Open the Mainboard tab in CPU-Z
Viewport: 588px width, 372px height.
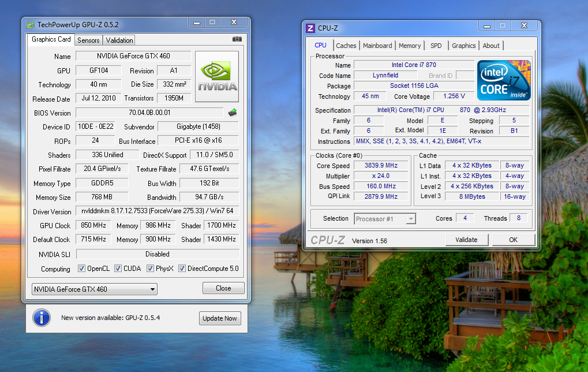pos(377,46)
